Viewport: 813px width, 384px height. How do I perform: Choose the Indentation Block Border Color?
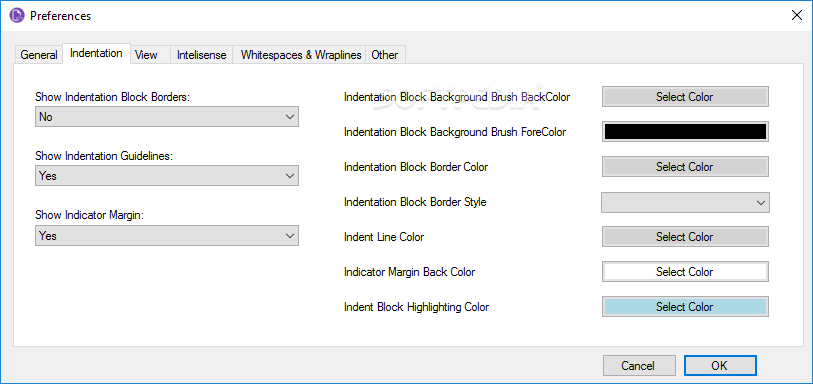pos(685,167)
